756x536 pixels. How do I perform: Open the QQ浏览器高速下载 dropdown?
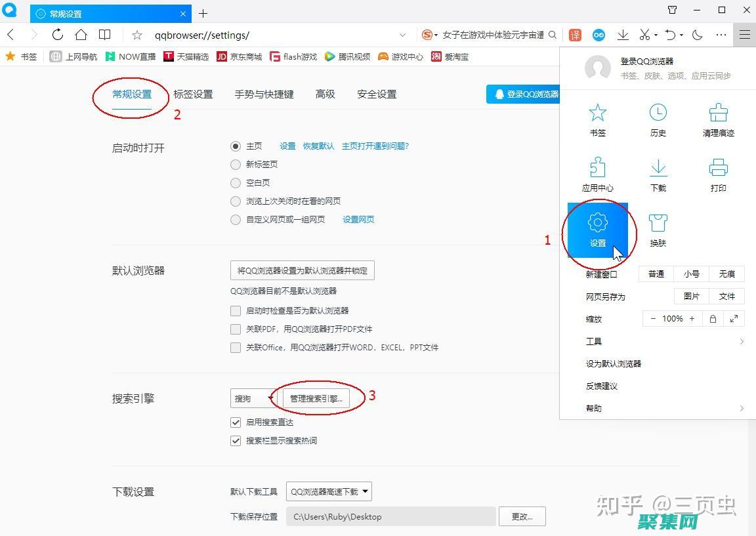pyautogui.click(x=329, y=491)
